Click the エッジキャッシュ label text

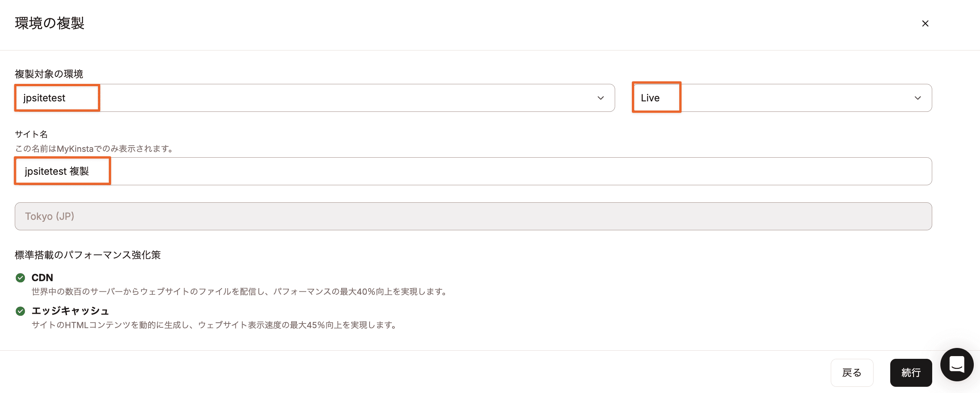point(70,311)
